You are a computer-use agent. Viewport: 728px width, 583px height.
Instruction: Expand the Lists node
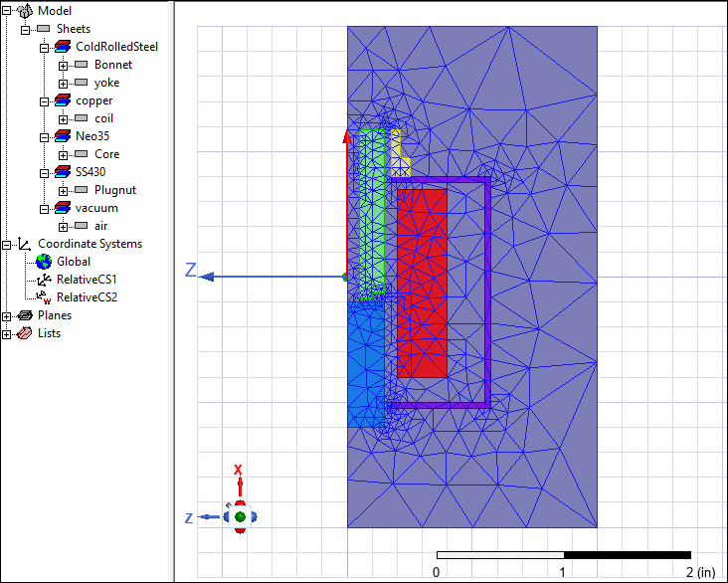click(7, 334)
